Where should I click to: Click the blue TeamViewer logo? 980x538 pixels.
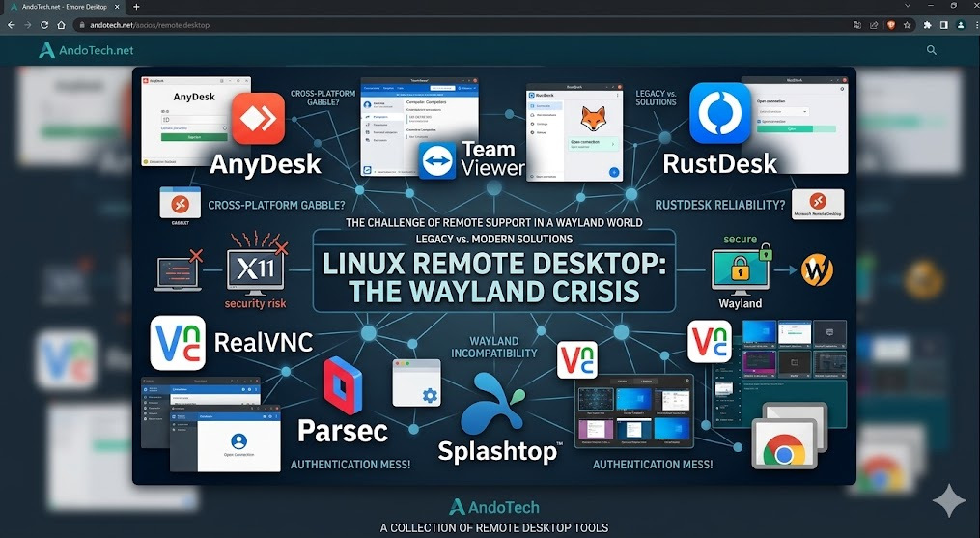click(x=436, y=160)
